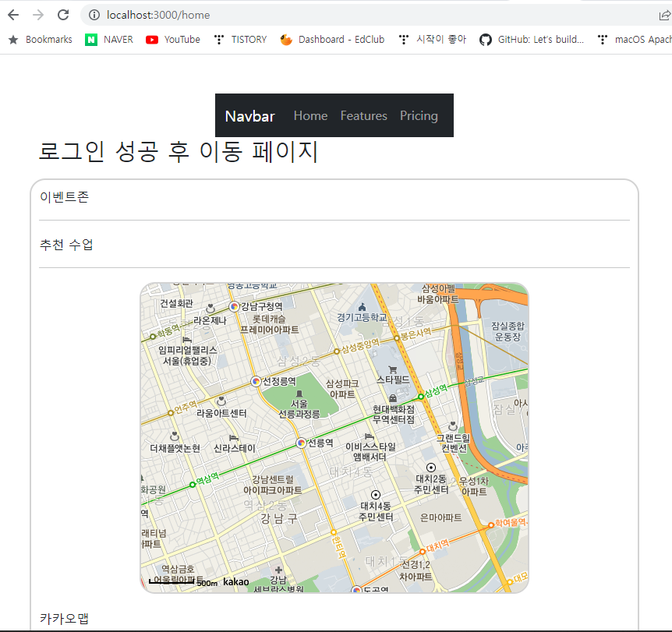Click 역삼역 station marker on map
Screen dimensions: 672x632
(x=193, y=485)
